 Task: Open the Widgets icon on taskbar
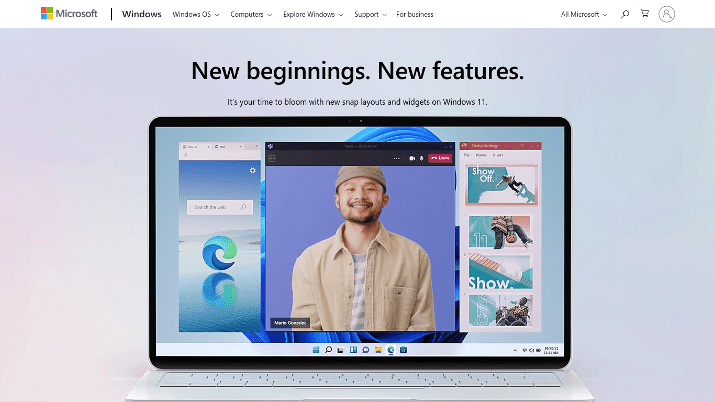(353, 350)
